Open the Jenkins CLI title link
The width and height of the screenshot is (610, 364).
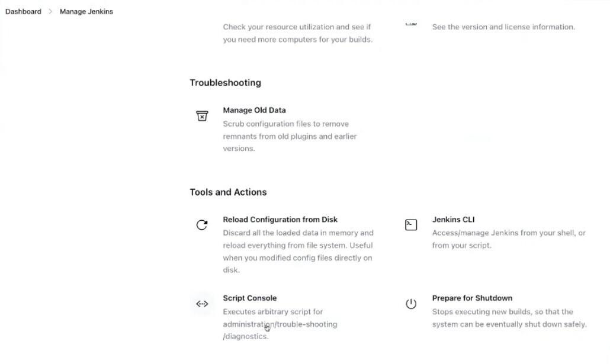[x=453, y=220]
